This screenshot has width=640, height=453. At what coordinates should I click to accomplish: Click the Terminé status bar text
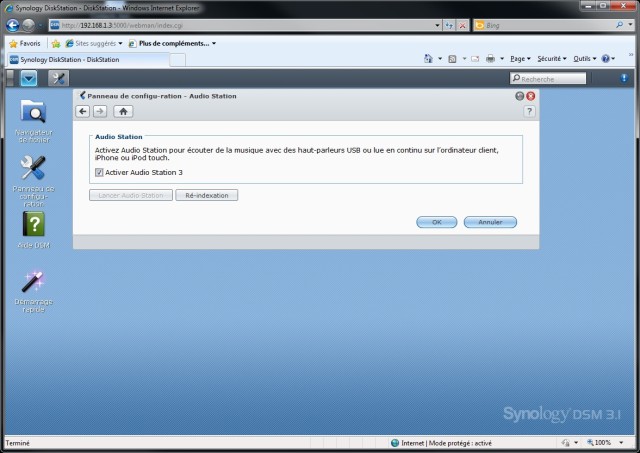tap(18, 443)
